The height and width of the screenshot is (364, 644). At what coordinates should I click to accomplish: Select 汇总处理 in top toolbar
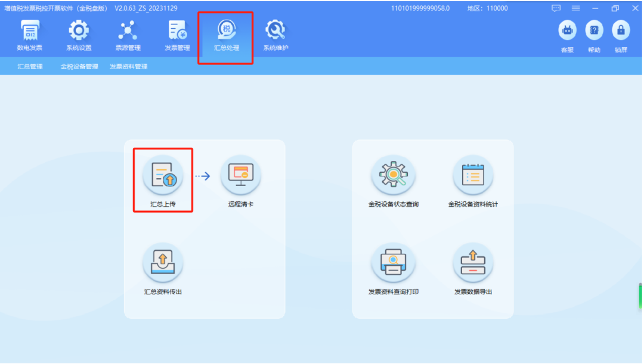point(227,35)
